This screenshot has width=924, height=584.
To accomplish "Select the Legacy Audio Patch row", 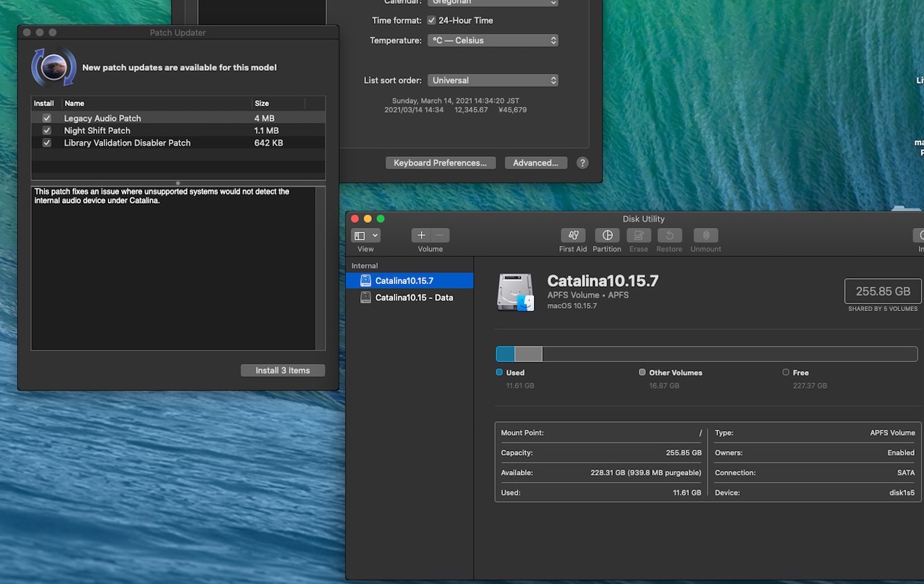I will coord(178,118).
